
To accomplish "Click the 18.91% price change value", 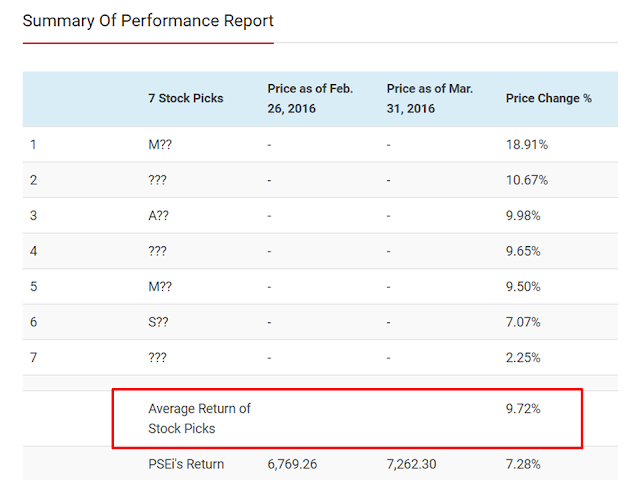I will [x=527, y=145].
